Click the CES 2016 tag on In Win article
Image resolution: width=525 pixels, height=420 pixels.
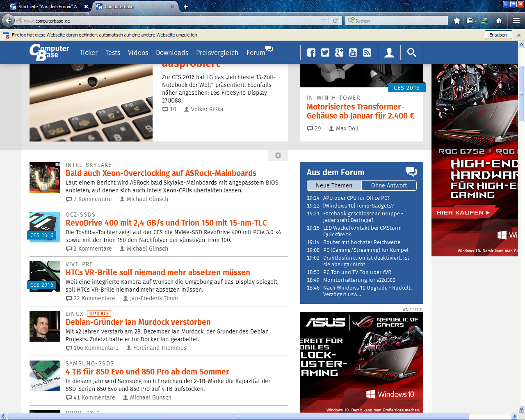[406, 87]
